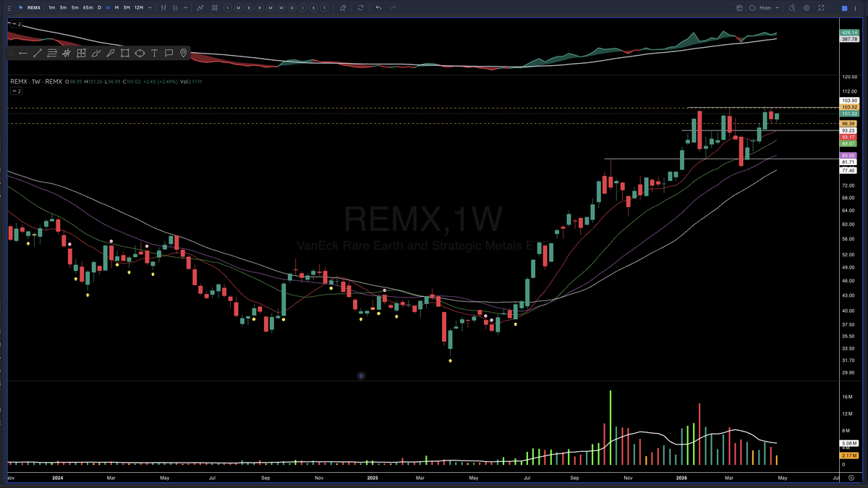868x488 pixels.
Task: Switch to 65m timeframe
Action: pos(88,7)
